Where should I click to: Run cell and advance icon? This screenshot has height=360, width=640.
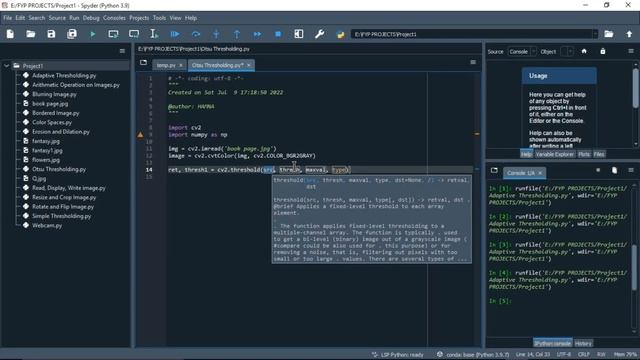pos(134,34)
